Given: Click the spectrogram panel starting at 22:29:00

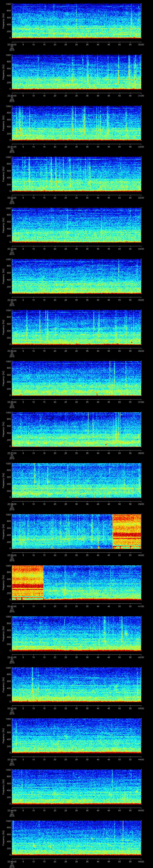Looking at the screenshot, I should click(76, 21).
